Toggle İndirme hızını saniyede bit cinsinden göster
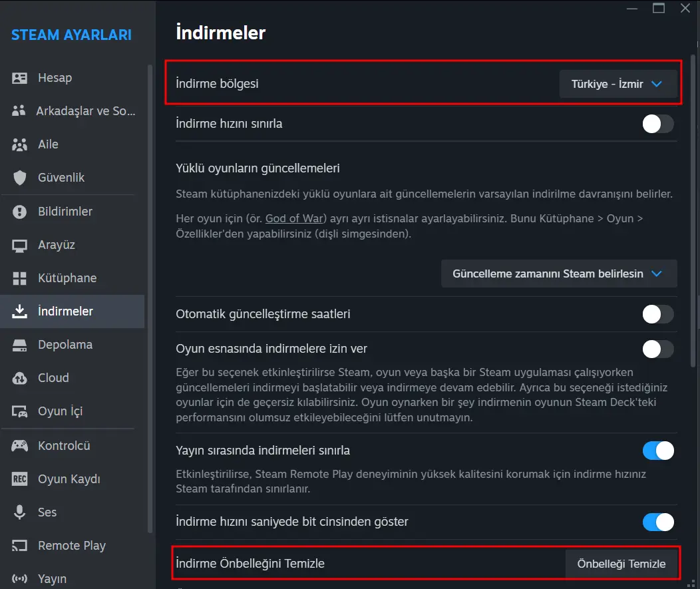 658,522
